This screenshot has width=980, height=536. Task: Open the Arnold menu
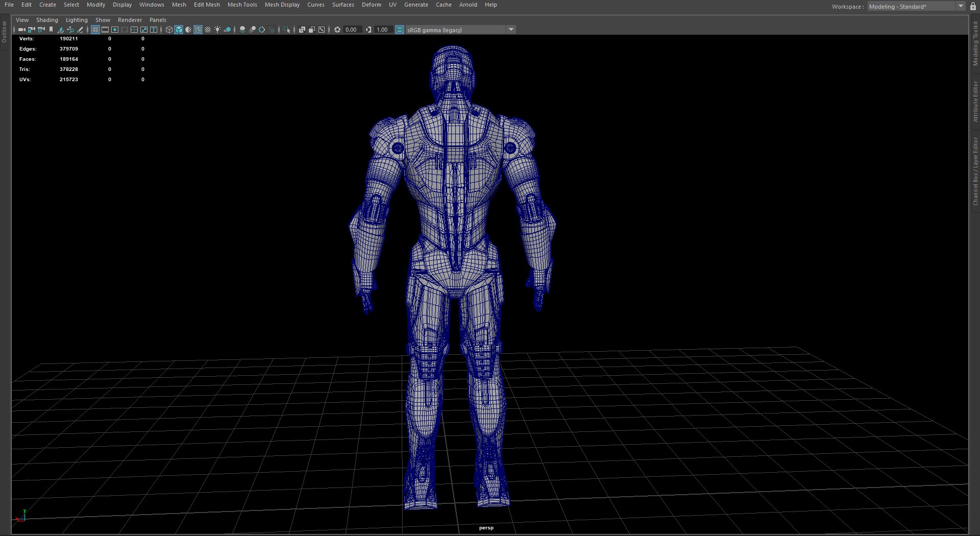[x=468, y=5]
